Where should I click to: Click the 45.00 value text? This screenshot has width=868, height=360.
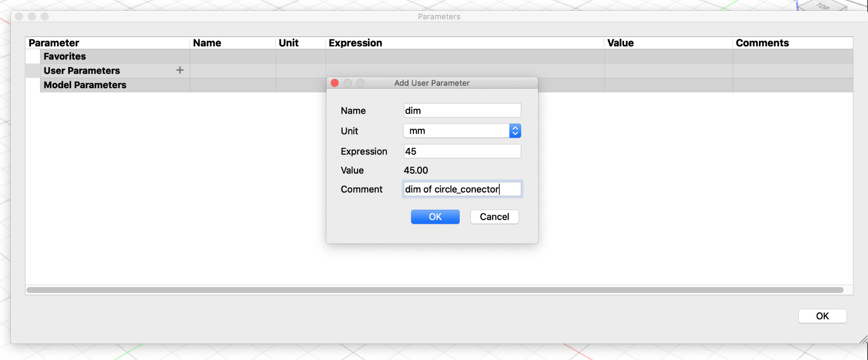point(416,171)
